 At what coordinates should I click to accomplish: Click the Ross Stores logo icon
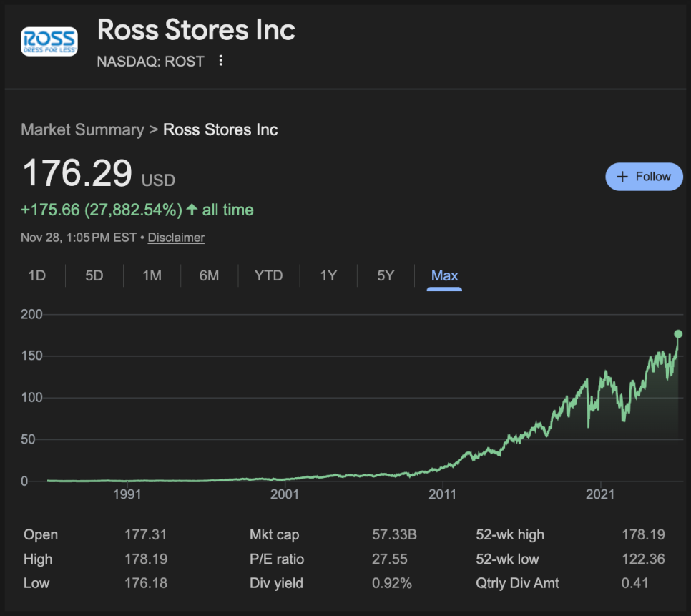[x=49, y=42]
